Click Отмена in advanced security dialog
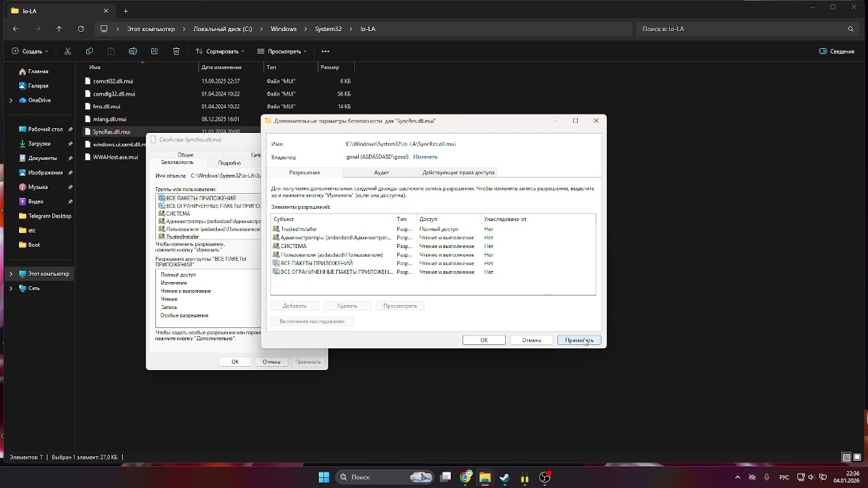This screenshot has height=488, width=868. [532, 340]
